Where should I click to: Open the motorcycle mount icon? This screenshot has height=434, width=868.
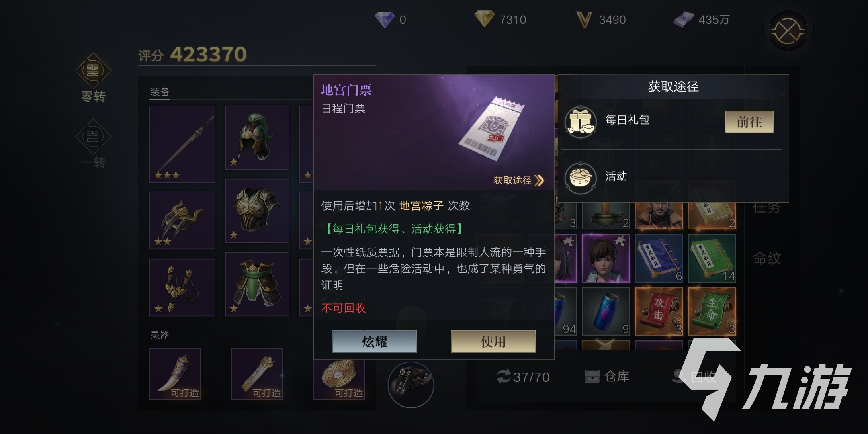click(411, 385)
